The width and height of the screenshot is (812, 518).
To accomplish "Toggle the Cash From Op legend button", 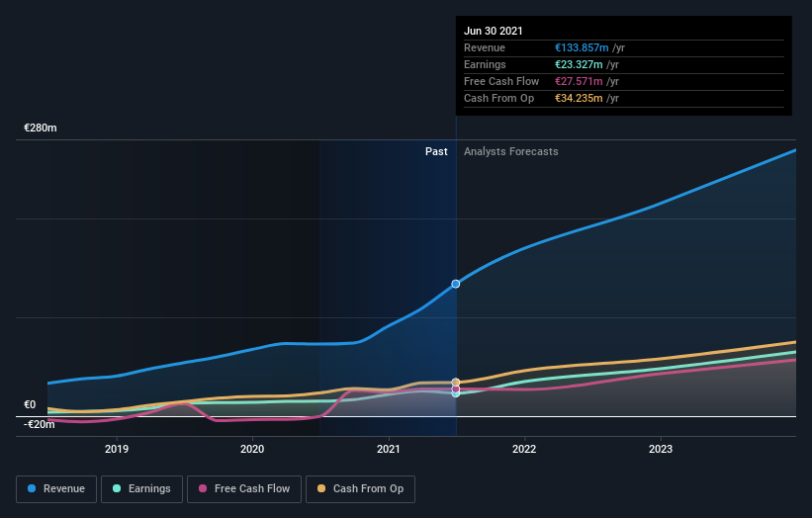I will tap(360, 489).
